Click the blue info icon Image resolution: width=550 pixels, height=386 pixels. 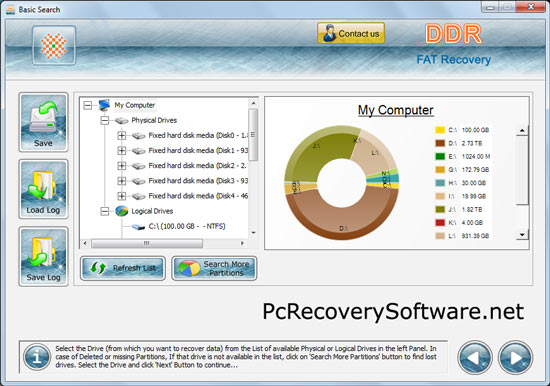coord(37,357)
